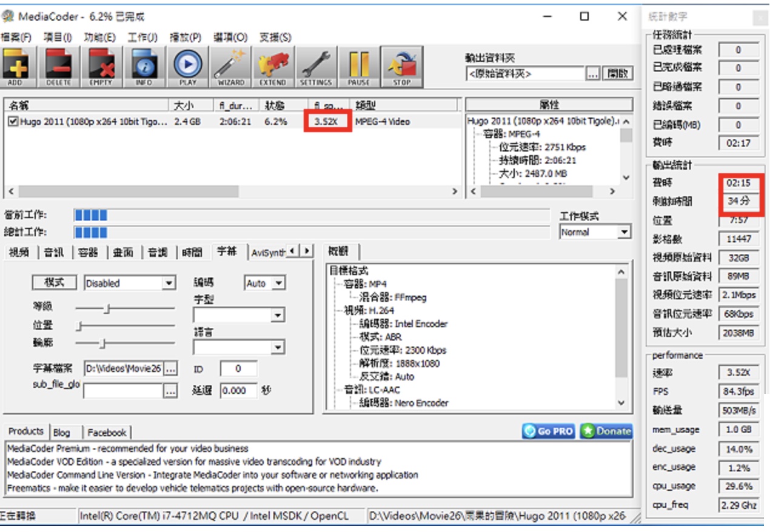Screen dimensions: 770x532
Task: Launch the WIZARD toolbar icon
Action: tap(230, 67)
